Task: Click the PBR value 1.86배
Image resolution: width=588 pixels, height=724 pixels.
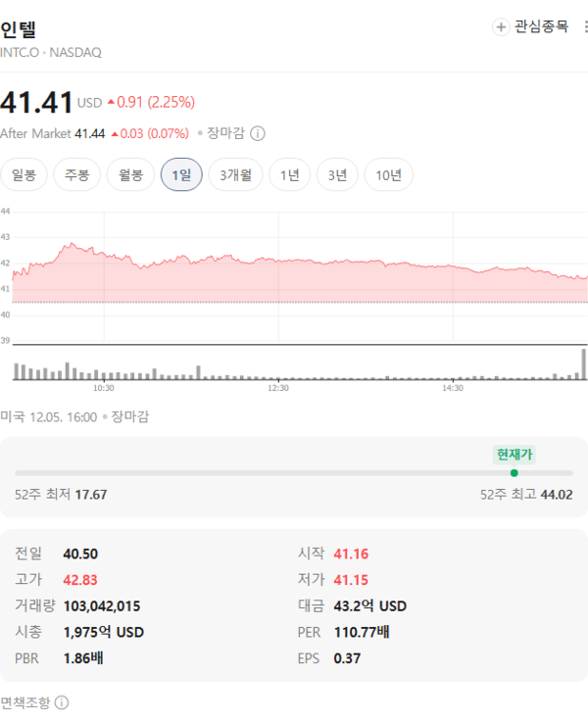Action: (83, 658)
